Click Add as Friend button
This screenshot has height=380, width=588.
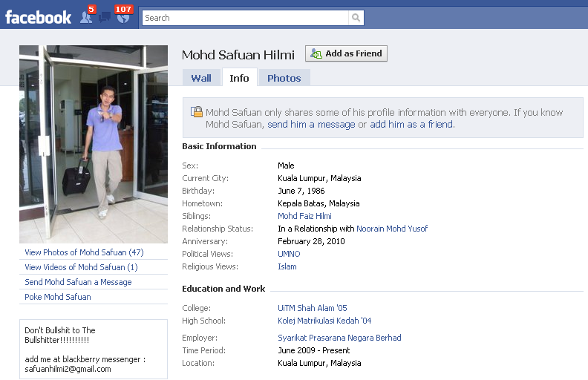(x=346, y=53)
